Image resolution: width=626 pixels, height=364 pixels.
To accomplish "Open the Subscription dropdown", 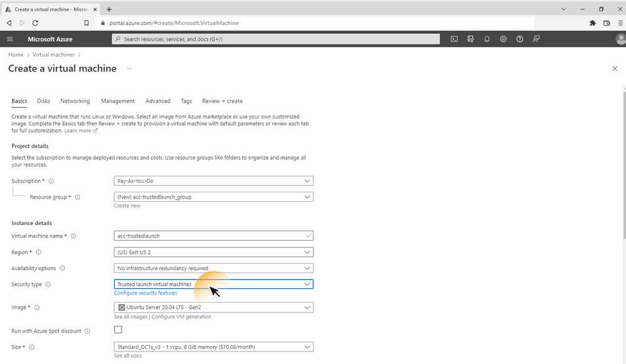I will click(x=214, y=181).
